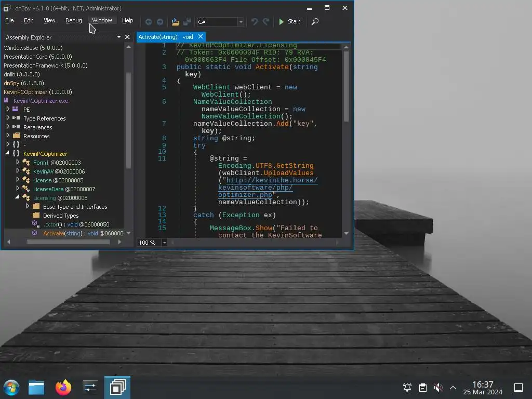Select the LicenseData @02000007 class
This screenshot has height=399, width=532.
64,189
